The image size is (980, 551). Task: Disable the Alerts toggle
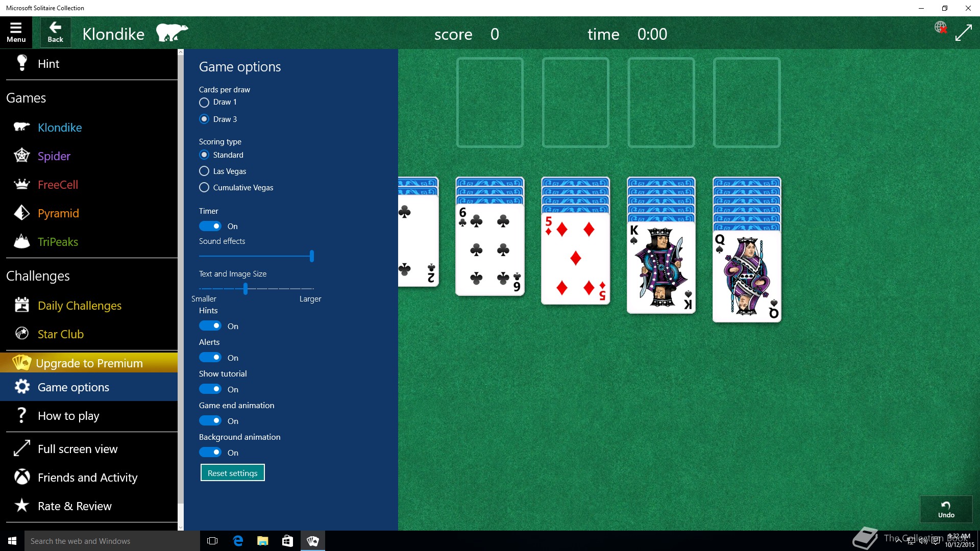[x=210, y=358]
